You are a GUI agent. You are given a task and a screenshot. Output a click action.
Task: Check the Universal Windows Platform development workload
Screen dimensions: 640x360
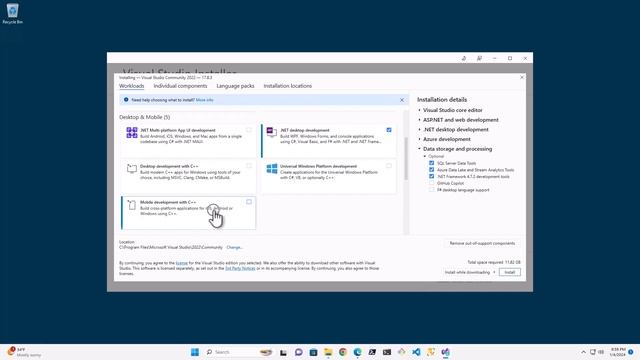click(389, 166)
